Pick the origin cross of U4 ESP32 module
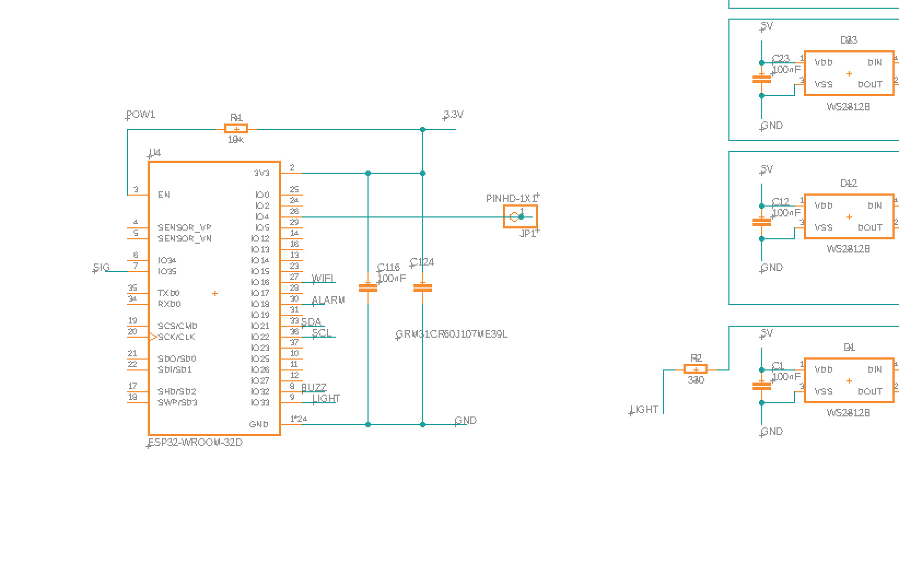 [x=215, y=293]
